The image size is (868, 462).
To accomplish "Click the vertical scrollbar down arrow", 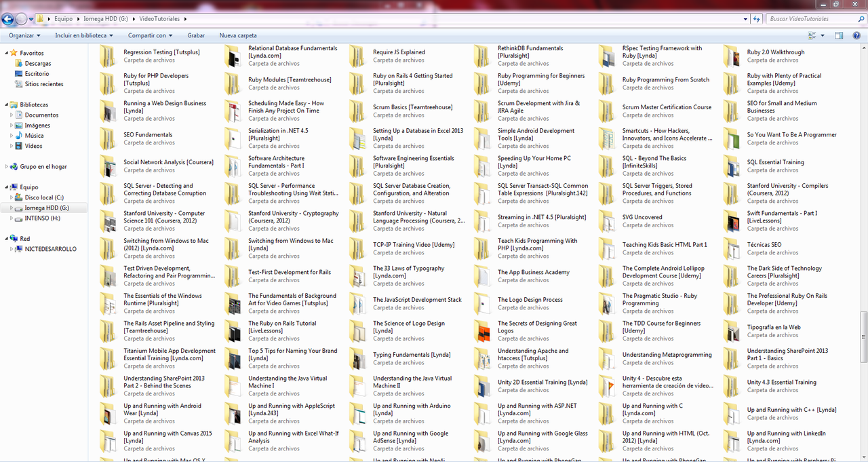I will 863,458.
